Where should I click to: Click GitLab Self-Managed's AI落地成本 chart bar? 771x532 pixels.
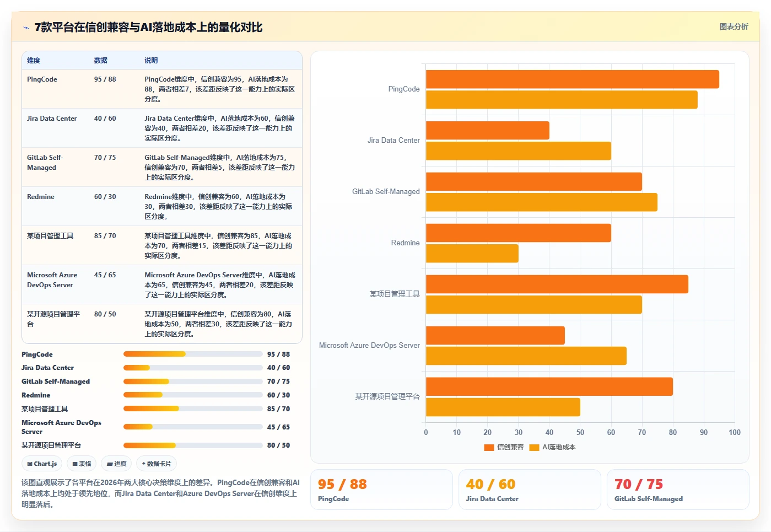pyautogui.click(x=542, y=202)
